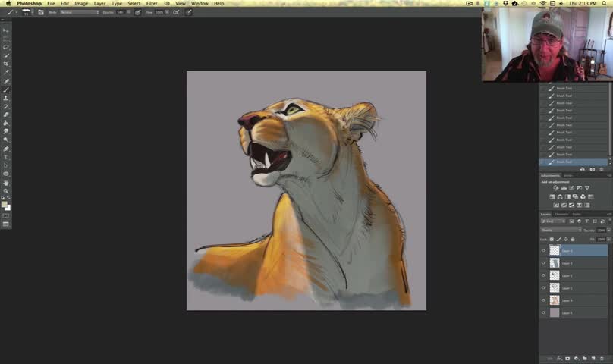Toggle lock transparent pixels
This screenshot has height=364, width=613.
coord(552,240)
